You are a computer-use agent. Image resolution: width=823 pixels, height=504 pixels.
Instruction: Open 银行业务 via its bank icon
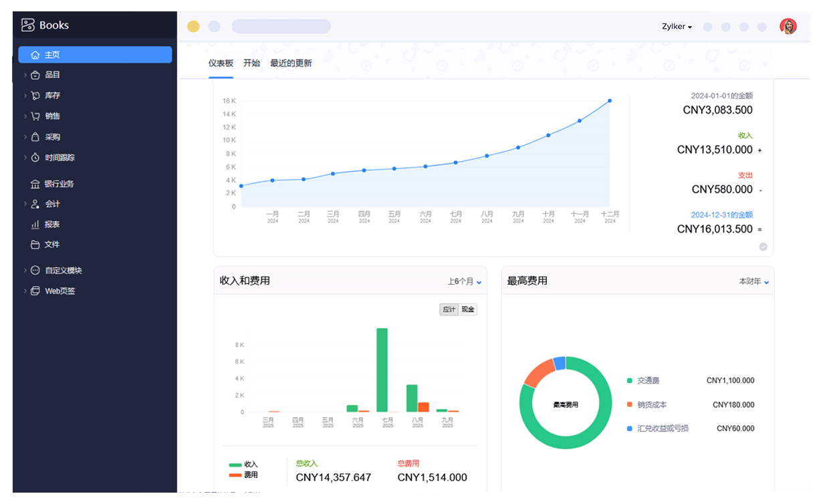pyautogui.click(x=35, y=184)
